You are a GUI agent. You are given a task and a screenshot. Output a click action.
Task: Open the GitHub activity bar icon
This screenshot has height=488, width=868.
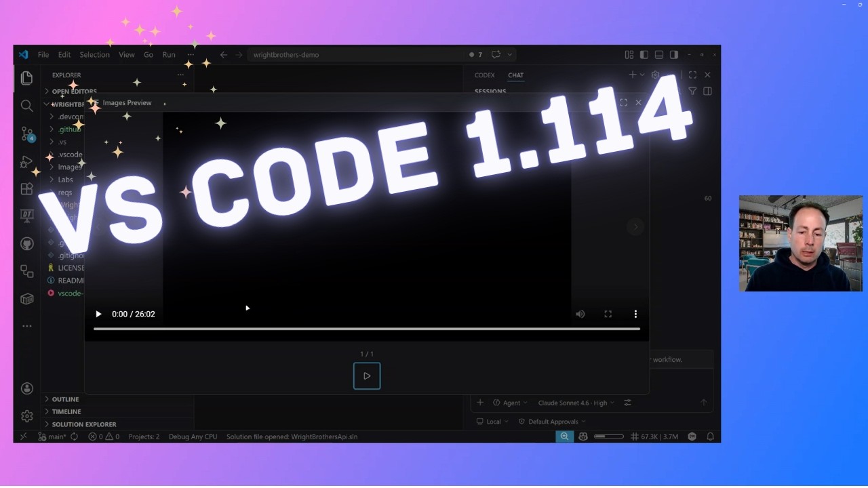[26, 243]
